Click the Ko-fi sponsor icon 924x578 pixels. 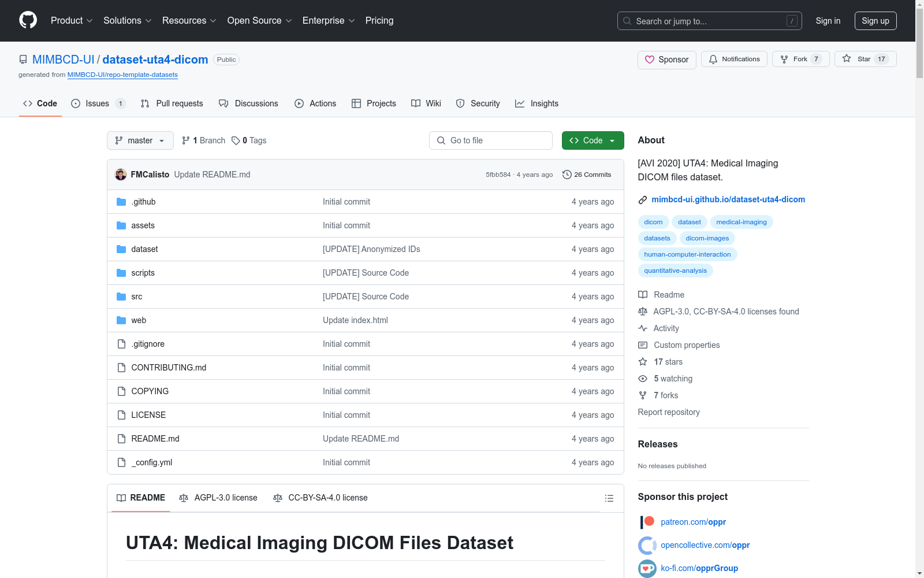[647, 568]
